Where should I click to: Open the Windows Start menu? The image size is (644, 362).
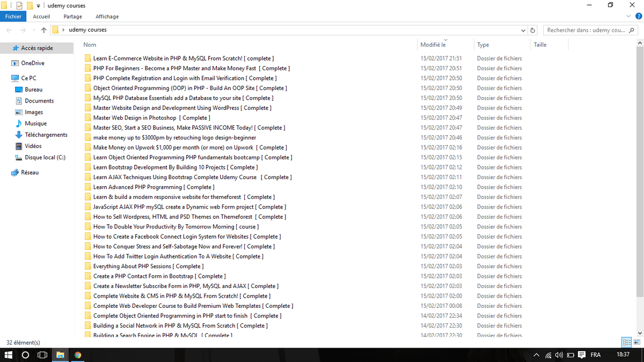(x=9, y=355)
